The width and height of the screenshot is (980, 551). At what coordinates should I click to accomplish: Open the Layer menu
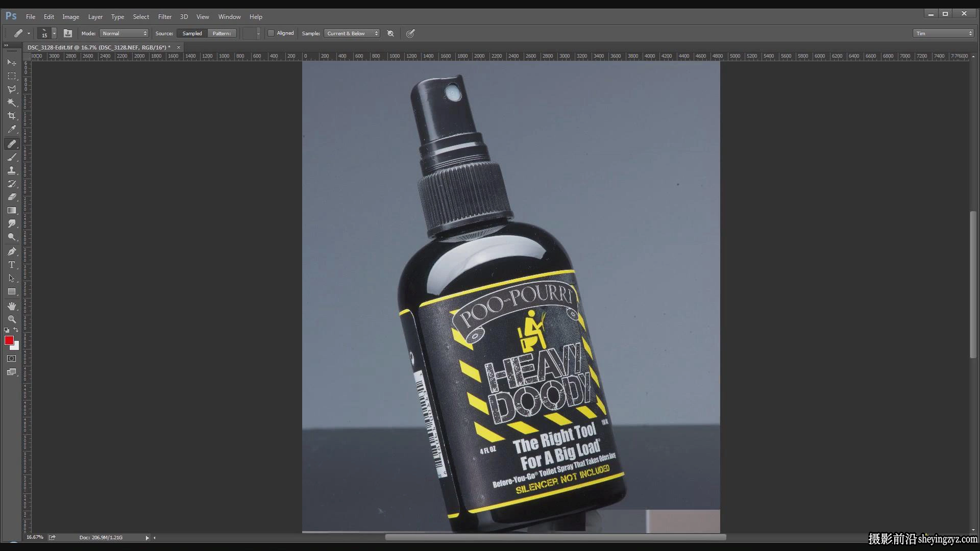click(x=95, y=17)
